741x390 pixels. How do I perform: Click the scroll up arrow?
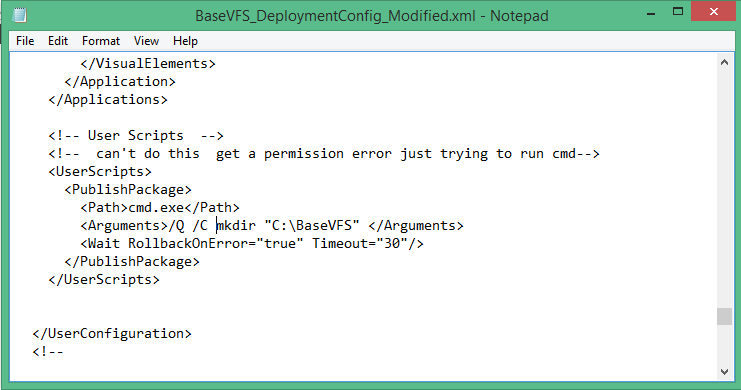(724, 62)
